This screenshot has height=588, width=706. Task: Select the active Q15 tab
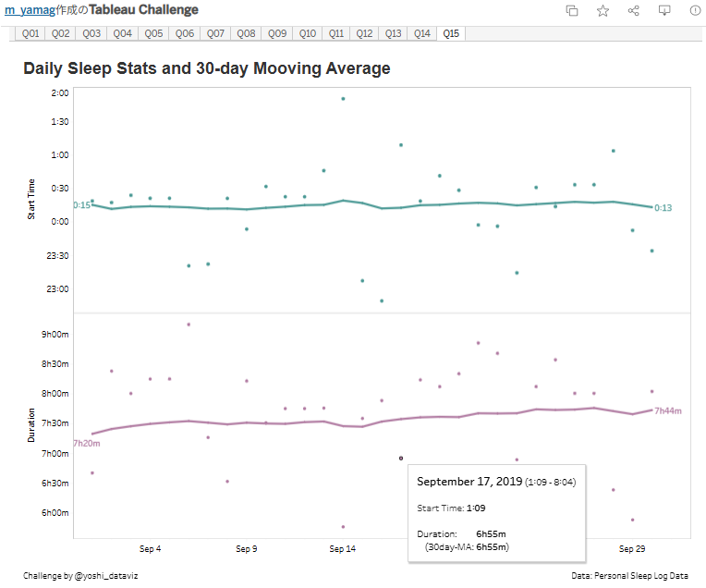pyautogui.click(x=451, y=33)
